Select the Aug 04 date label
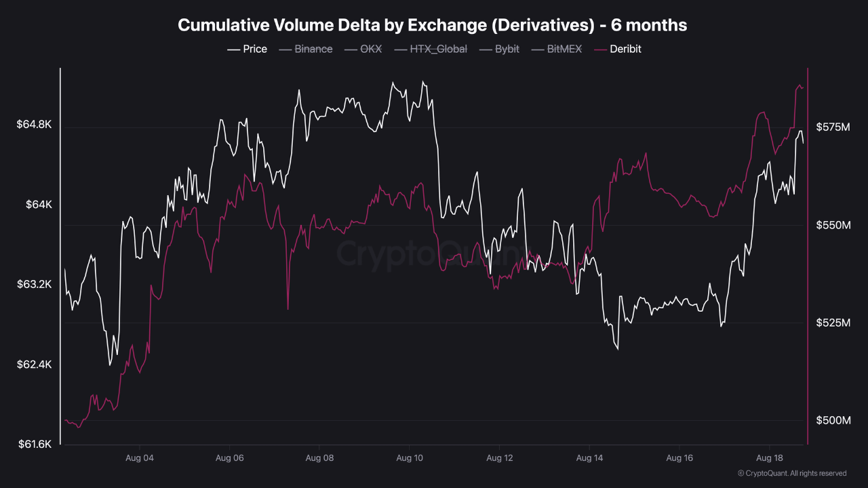868x488 pixels. (x=140, y=458)
